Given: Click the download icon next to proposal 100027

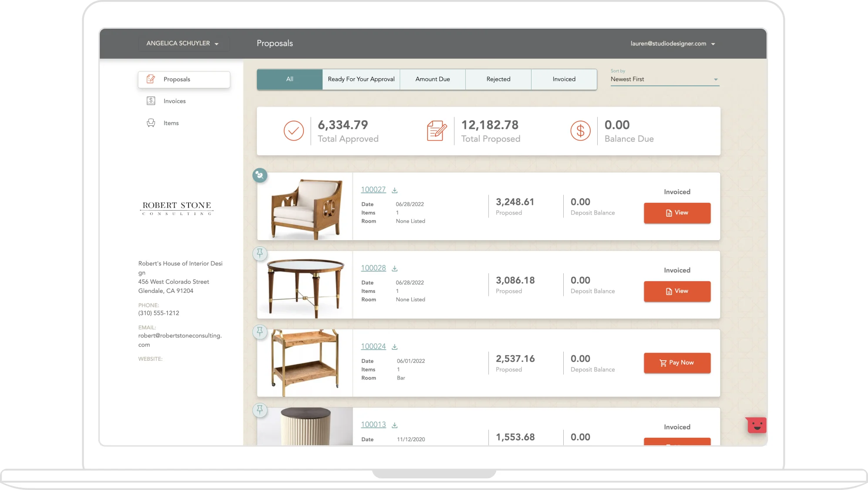Looking at the screenshot, I should (x=394, y=189).
